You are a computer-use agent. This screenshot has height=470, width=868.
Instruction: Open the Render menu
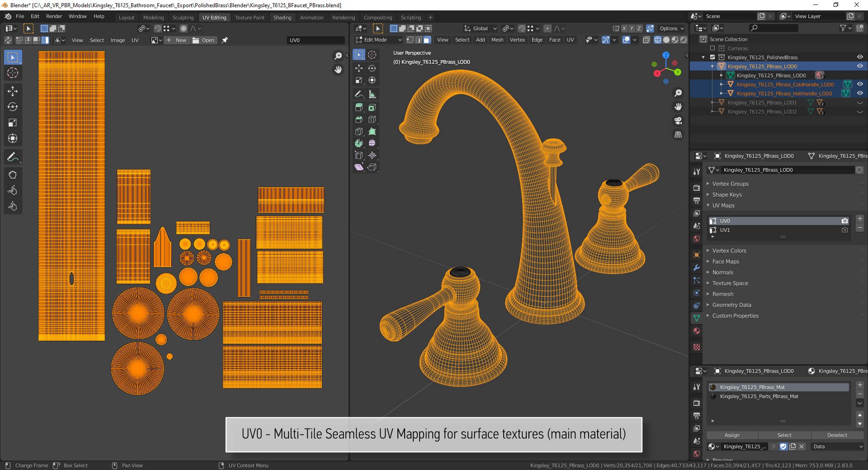coord(54,16)
